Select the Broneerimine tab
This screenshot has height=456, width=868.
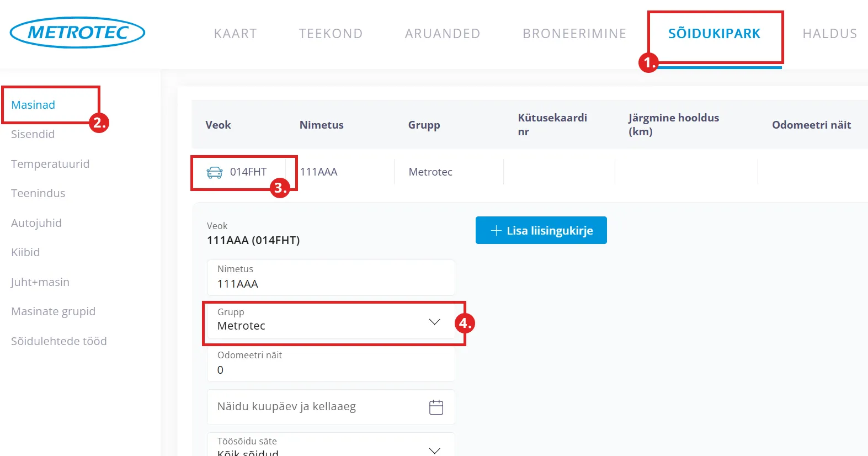point(574,34)
